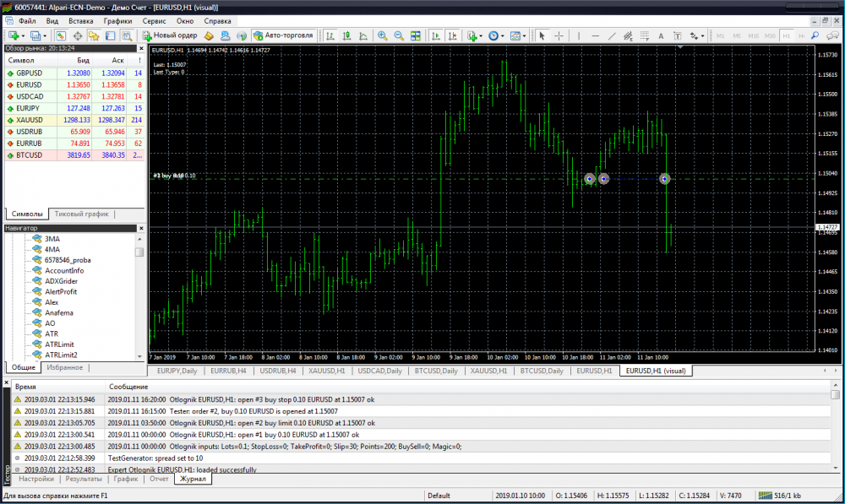Expand the Profiles dropdown arrow
Screen dimensions: 845x504
click(44, 36)
